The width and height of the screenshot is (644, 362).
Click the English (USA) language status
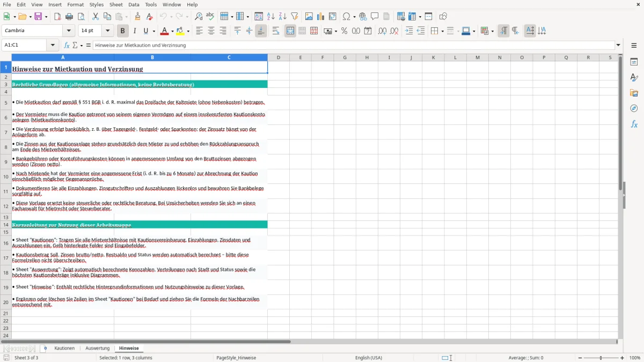point(369,358)
